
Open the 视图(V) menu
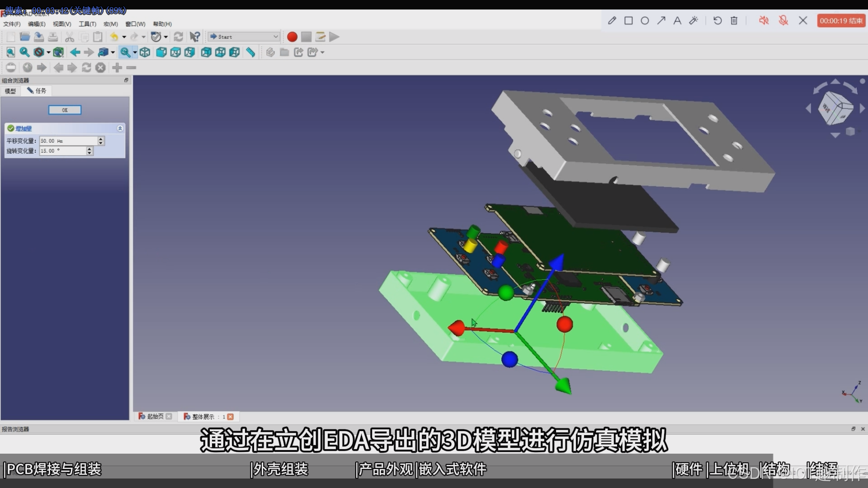pyautogui.click(x=62, y=24)
